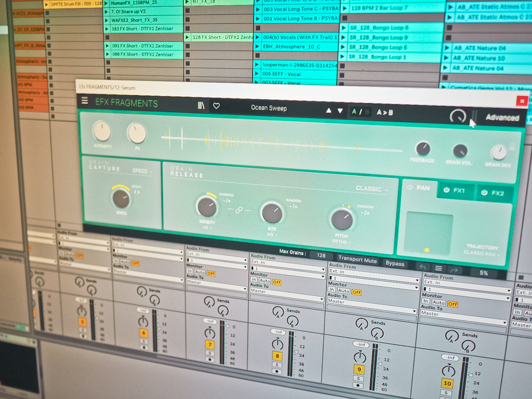Open the history list icon in plugin footer
Viewport: 532px width, 399px height.
pos(438,268)
